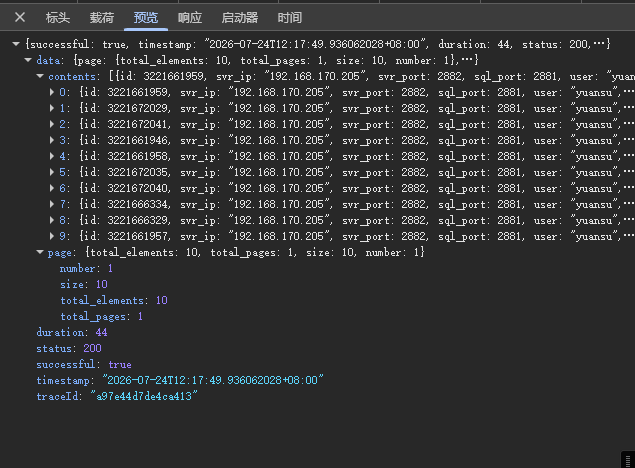Expand contents item 6 with id 3221672040
The height and width of the screenshot is (468, 635).
coord(52,188)
